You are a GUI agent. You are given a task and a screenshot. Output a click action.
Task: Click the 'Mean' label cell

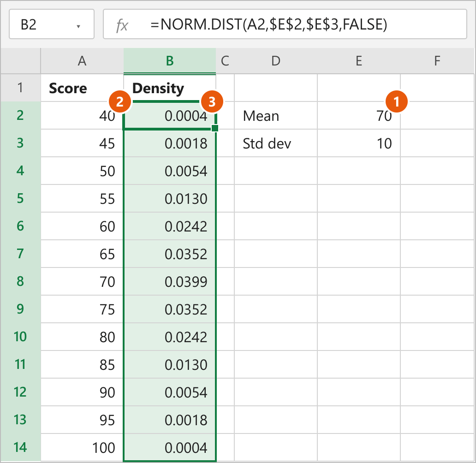point(276,115)
